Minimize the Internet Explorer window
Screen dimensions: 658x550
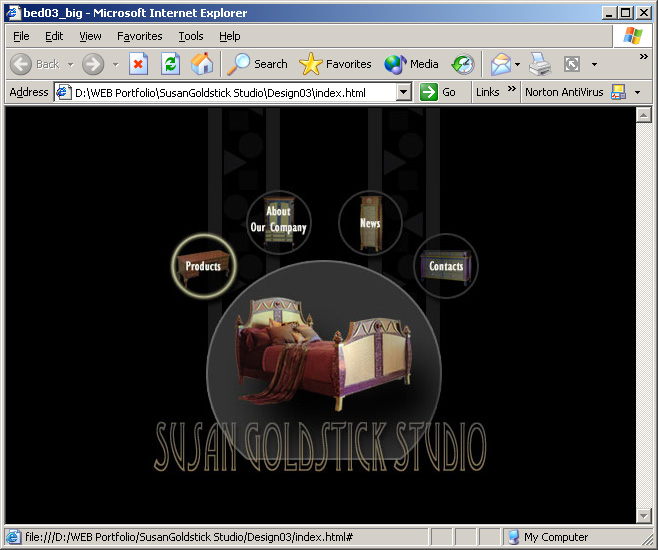tap(609, 13)
